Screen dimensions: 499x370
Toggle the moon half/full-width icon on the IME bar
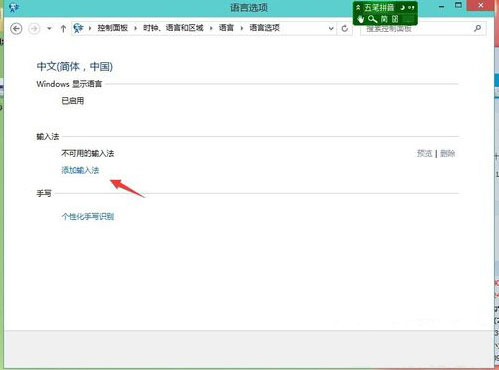click(402, 7)
